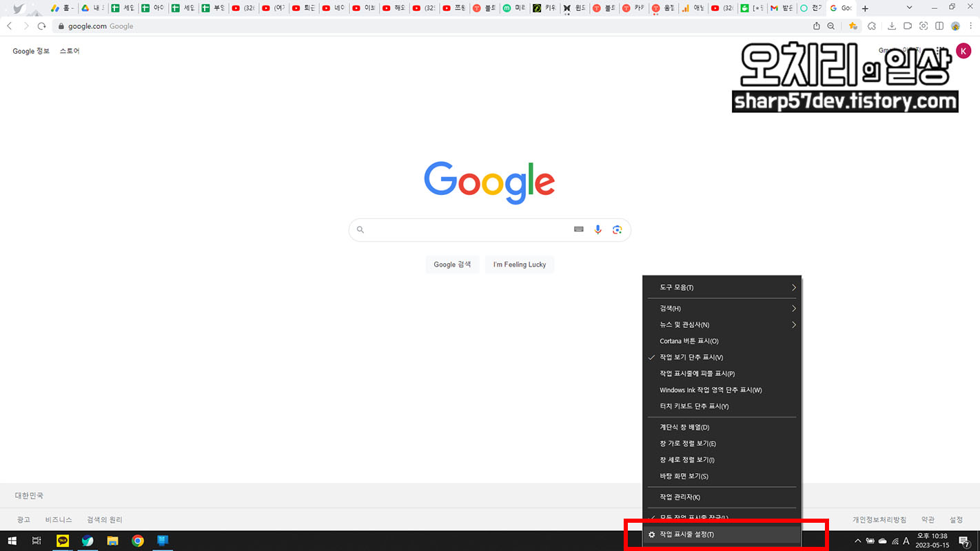This screenshot has width=980, height=551.
Task: Open the '설정' footer link
Action: coord(956,520)
